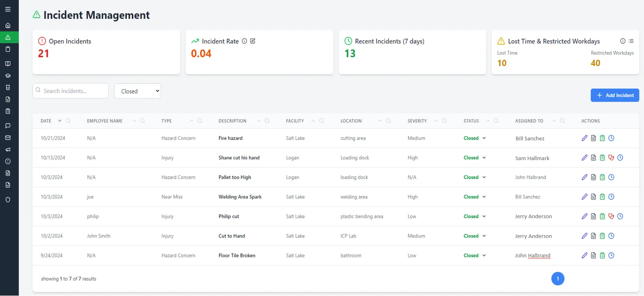Open the megaphone announcements sidebar icon
644x296 pixels.
tap(8, 149)
